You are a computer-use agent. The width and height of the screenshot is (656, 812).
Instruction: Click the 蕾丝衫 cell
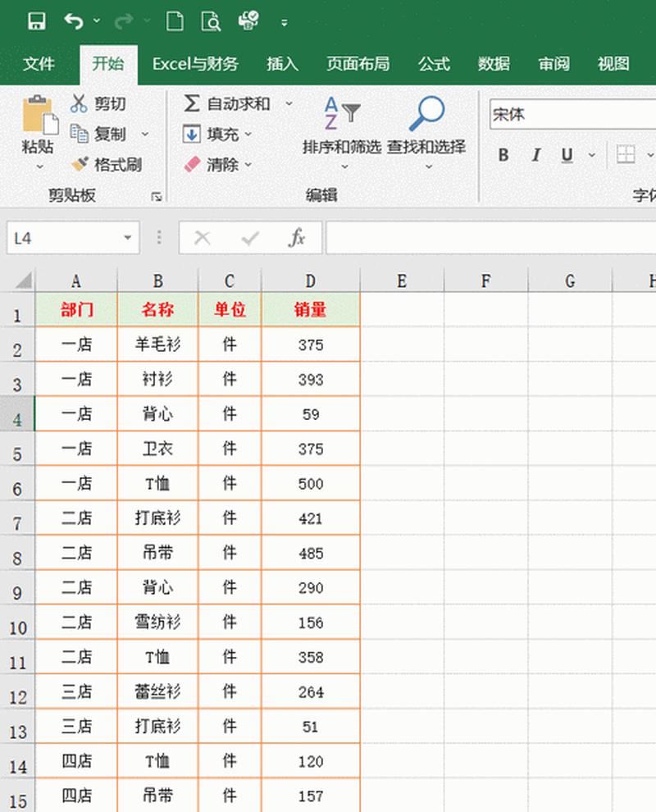pyautogui.click(x=158, y=691)
